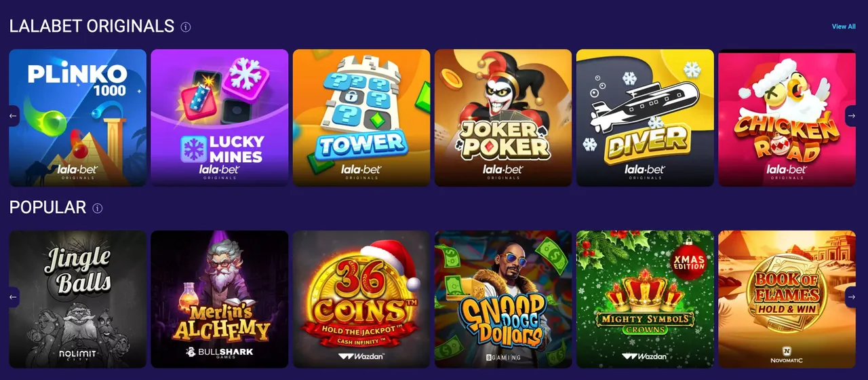This screenshot has height=380, width=868.
Task: Select the Tower game card
Action: pos(361,117)
